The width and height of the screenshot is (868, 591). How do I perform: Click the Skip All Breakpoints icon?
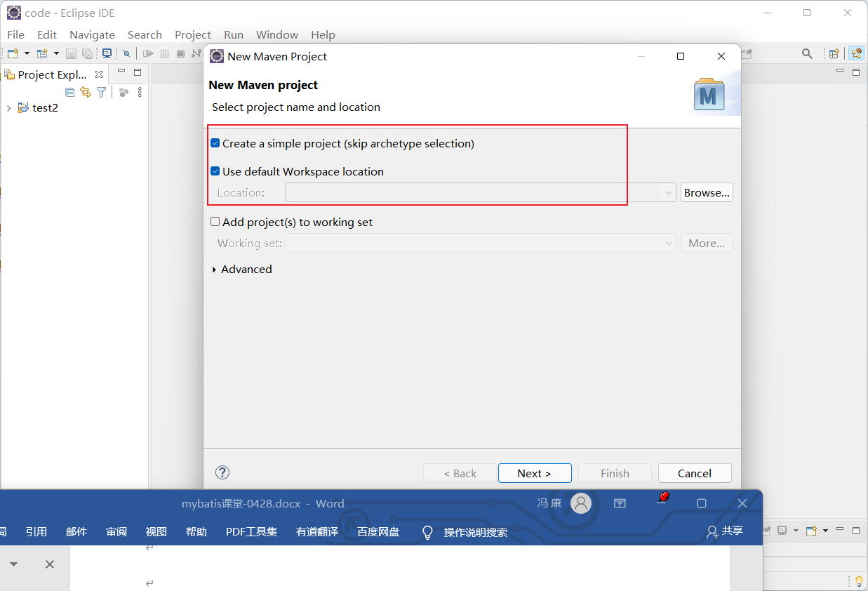tap(126, 53)
